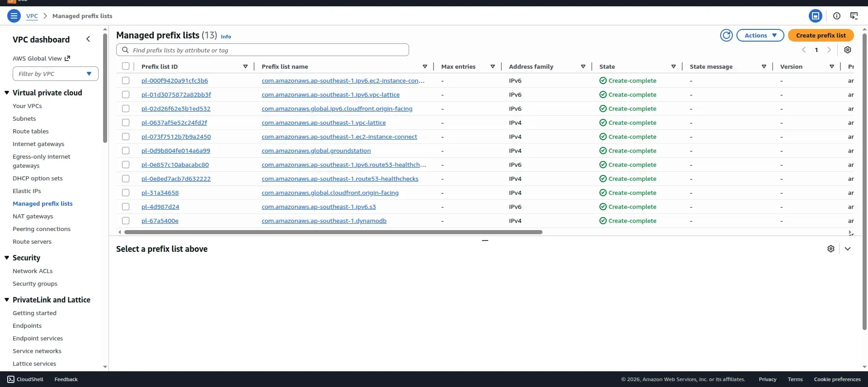Refresh the managed prefix lists table
The width and height of the screenshot is (868, 387).
click(x=726, y=35)
